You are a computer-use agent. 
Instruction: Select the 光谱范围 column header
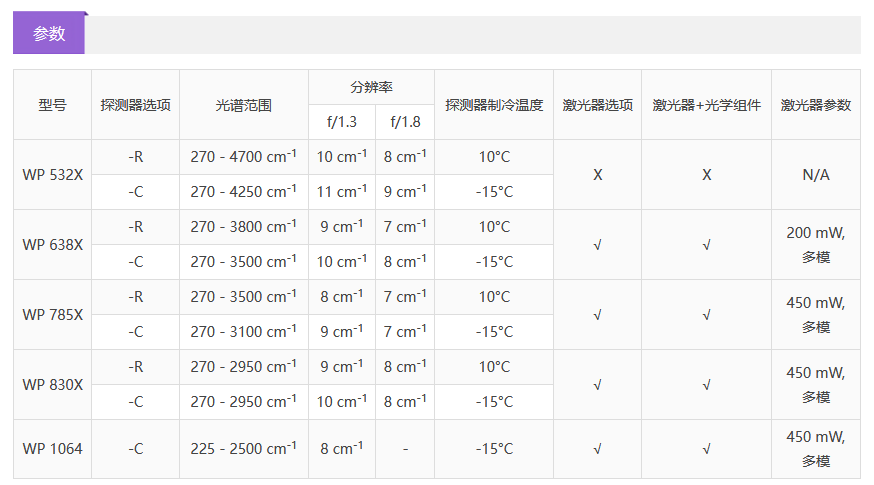(243, 104)
